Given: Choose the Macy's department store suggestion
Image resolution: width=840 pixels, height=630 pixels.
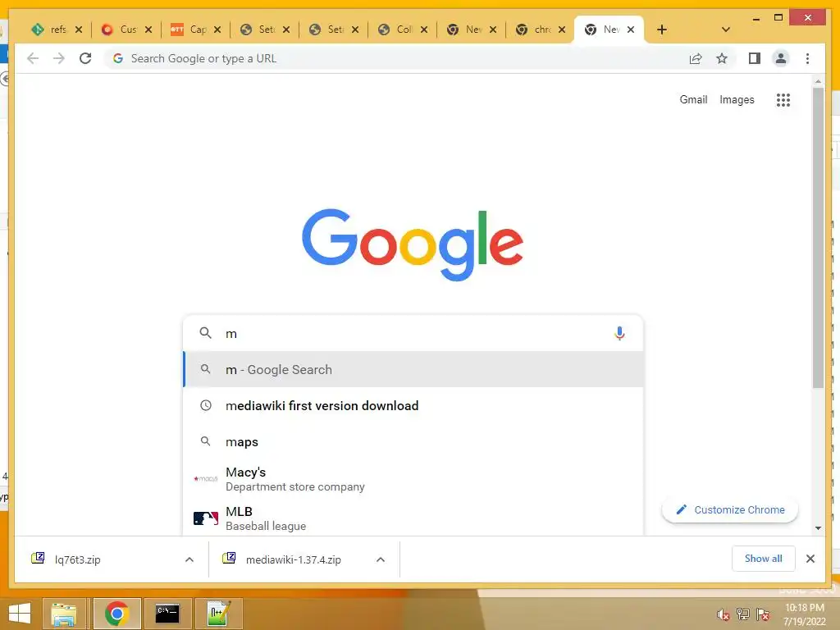Looking at the screenshot, I should coord(413,479).
